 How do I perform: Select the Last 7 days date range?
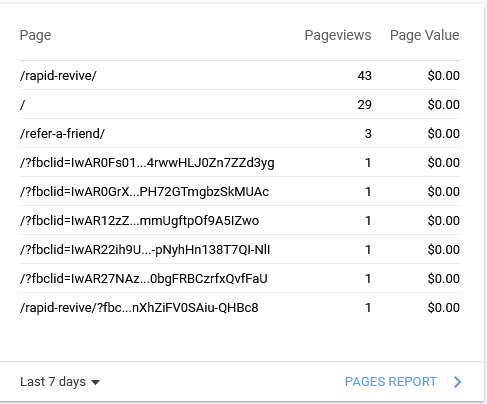point(60,382)
